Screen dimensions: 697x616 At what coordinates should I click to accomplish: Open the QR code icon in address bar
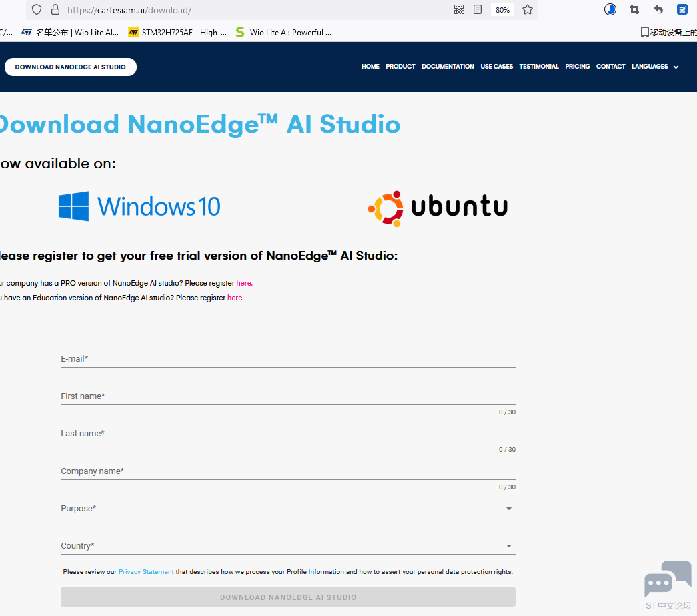pyautogui.click(x=459, y=10)
